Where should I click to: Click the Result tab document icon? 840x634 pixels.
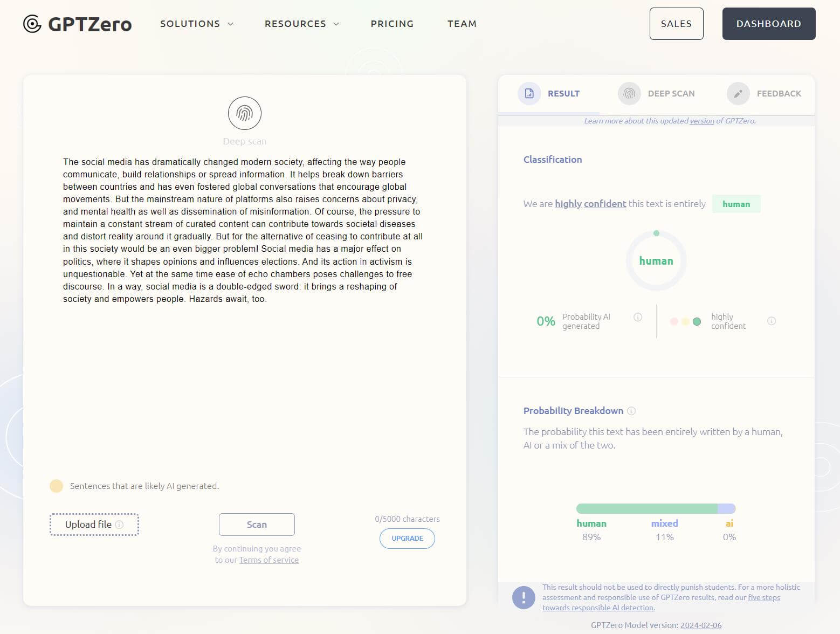(529, 93)
